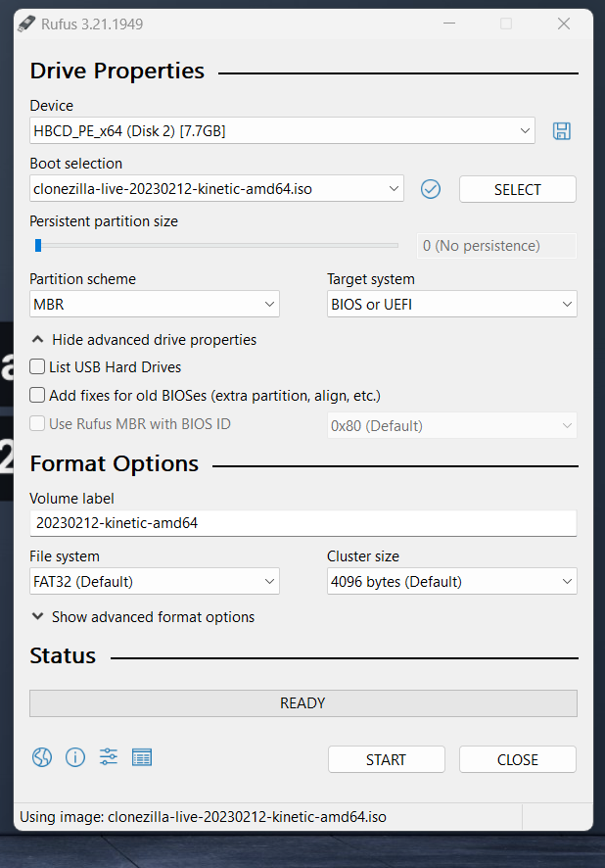
Task: Open the Target system dropdown
Action: coord(452,304)
